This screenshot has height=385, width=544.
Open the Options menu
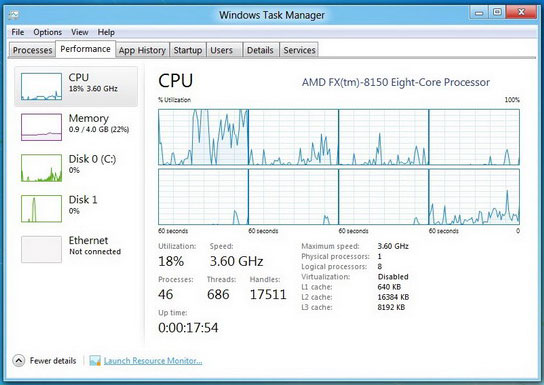pos(48,32)
